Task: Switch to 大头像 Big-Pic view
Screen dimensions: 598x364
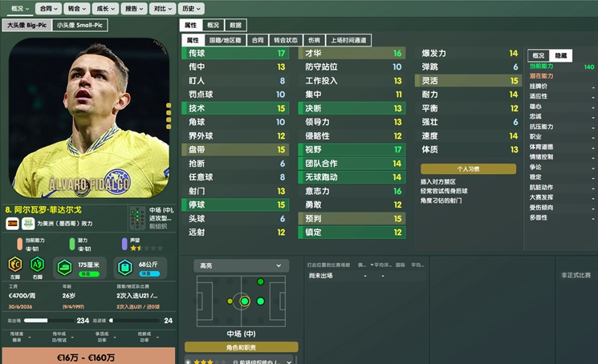Action: (x=26, y=25)
